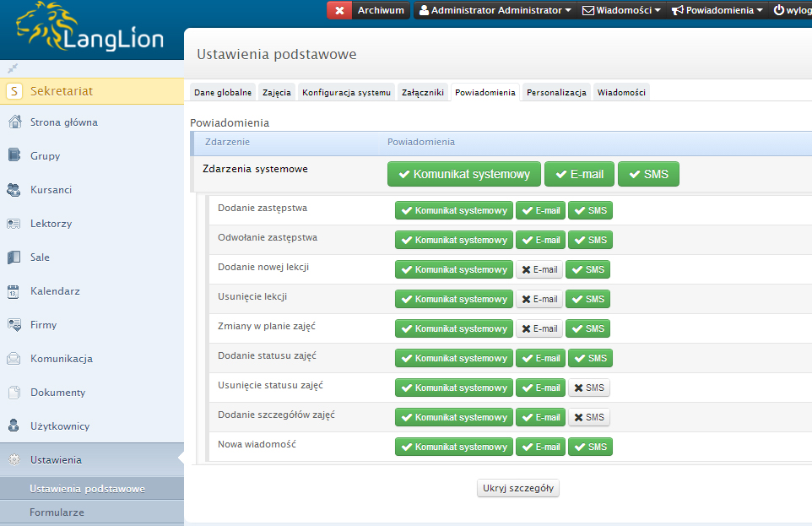This screenshot has height=526, width=812.
Task: Enable E-mail for Dodanie nowej lekcji
Action: tap(539, 269)
